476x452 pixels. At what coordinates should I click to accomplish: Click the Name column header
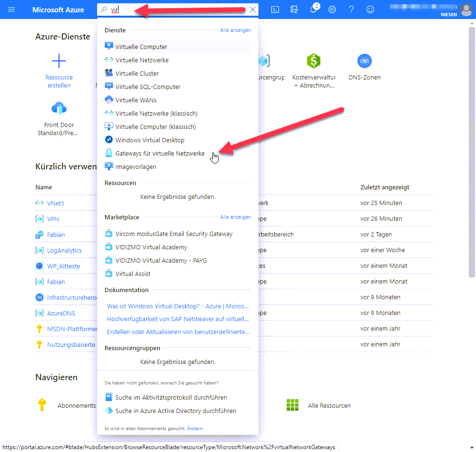43,187
